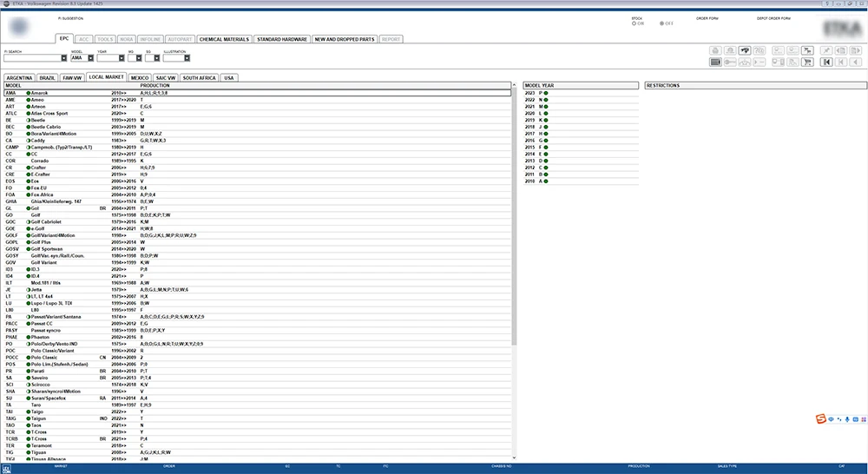Select the Caddy model row
Image resolution: width=868 pixels, height=474 pixels.
coord(258,140)
